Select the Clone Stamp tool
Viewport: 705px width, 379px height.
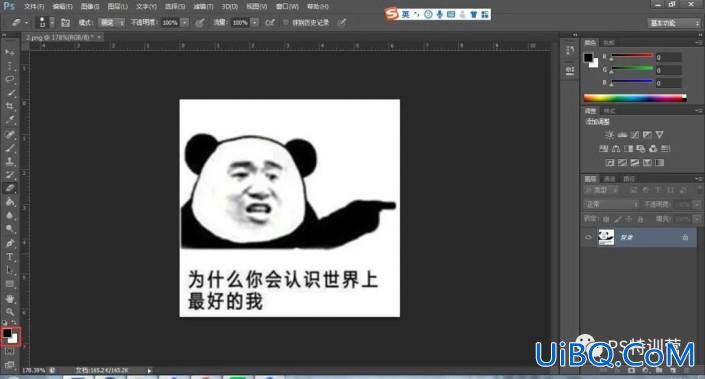click(x=9, y=161)
